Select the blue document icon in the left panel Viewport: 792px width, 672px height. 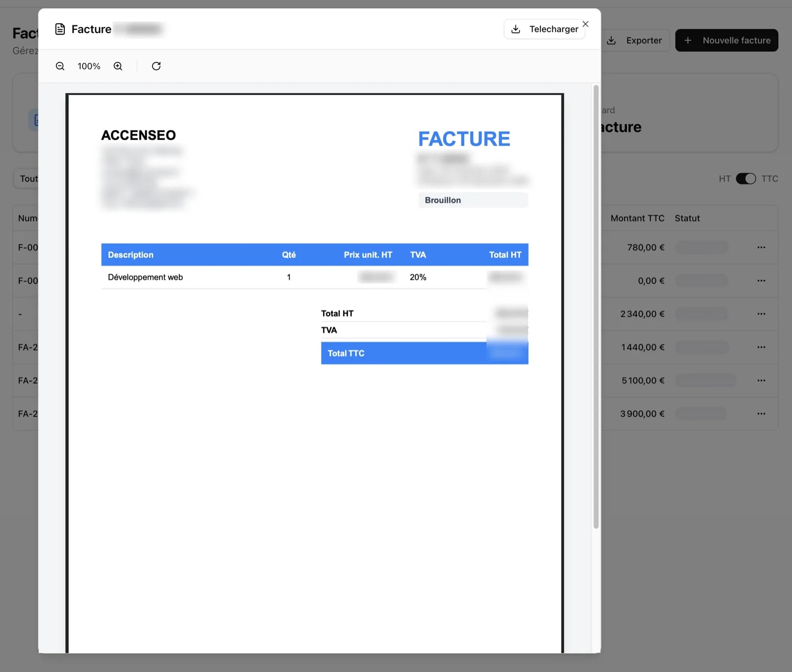[x=37, y=120]
